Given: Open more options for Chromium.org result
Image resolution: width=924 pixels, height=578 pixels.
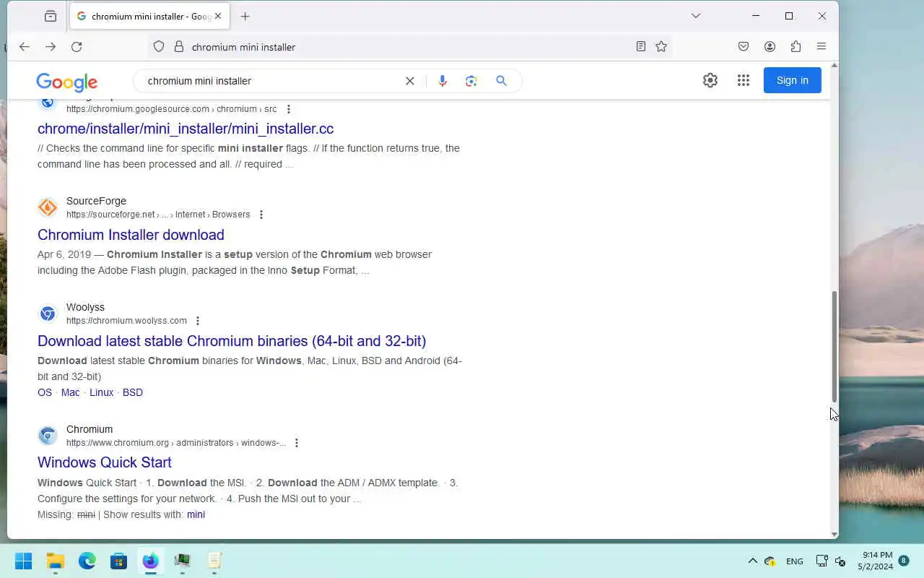Looking at the screenshot, I should 297,443.
